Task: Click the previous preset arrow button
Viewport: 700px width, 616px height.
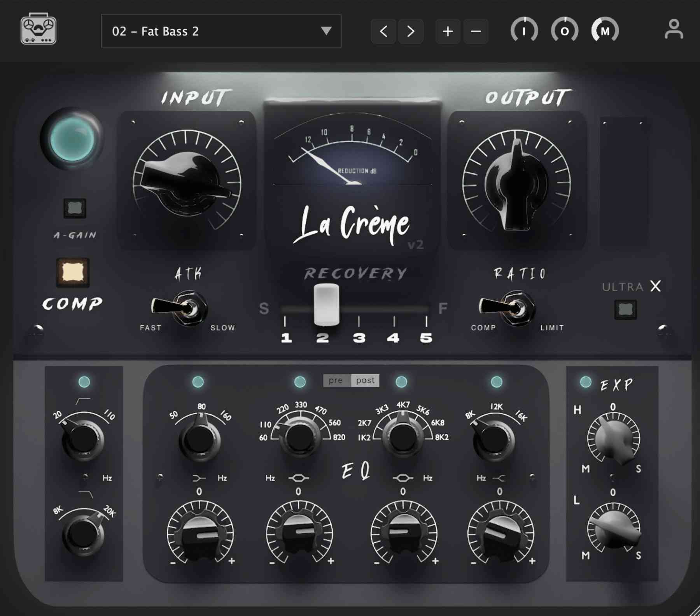Action: [x=383, y=31]
